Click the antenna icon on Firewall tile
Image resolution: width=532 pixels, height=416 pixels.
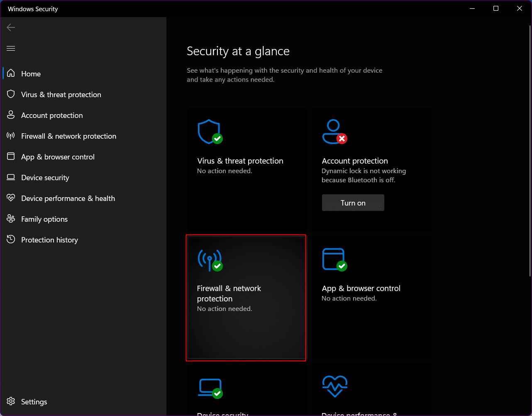point(210,260)
